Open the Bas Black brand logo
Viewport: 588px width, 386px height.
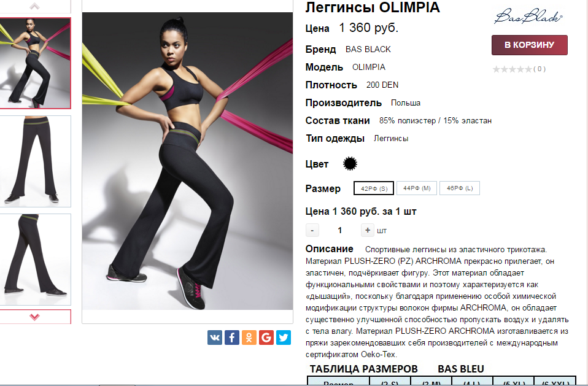[528, 17]
